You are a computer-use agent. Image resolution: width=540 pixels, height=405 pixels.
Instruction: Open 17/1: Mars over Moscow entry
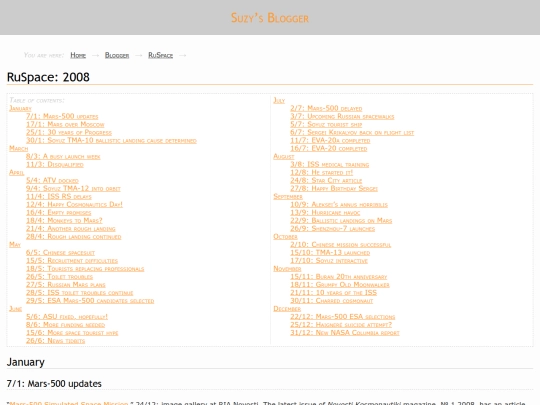[x=65, y=124]
